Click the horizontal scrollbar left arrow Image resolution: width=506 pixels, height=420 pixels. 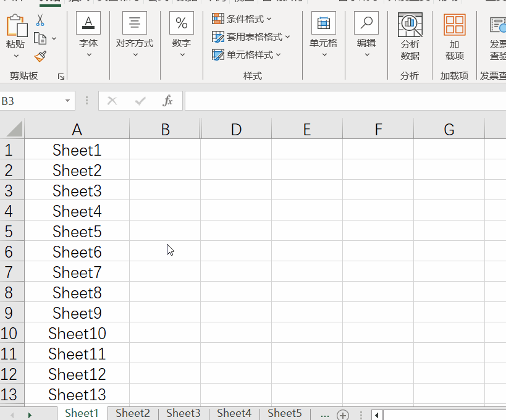(x=377, y=415)
